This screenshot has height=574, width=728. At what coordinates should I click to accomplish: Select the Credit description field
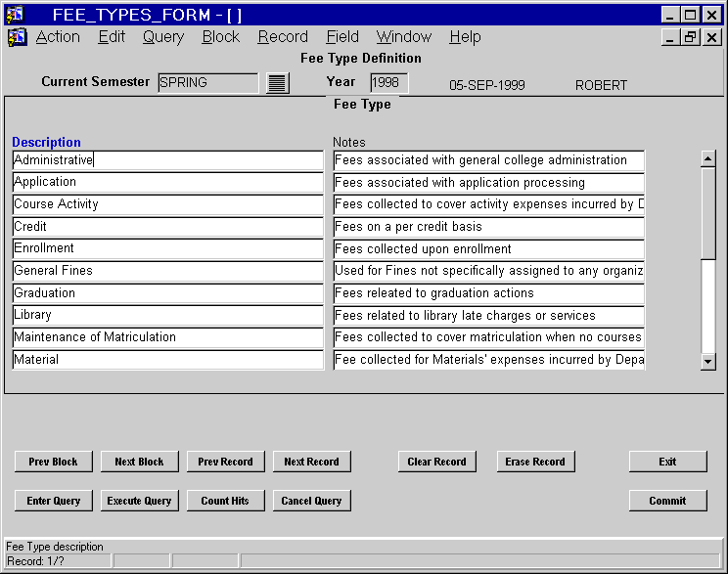pyautogui.click(x=167, y=227)
